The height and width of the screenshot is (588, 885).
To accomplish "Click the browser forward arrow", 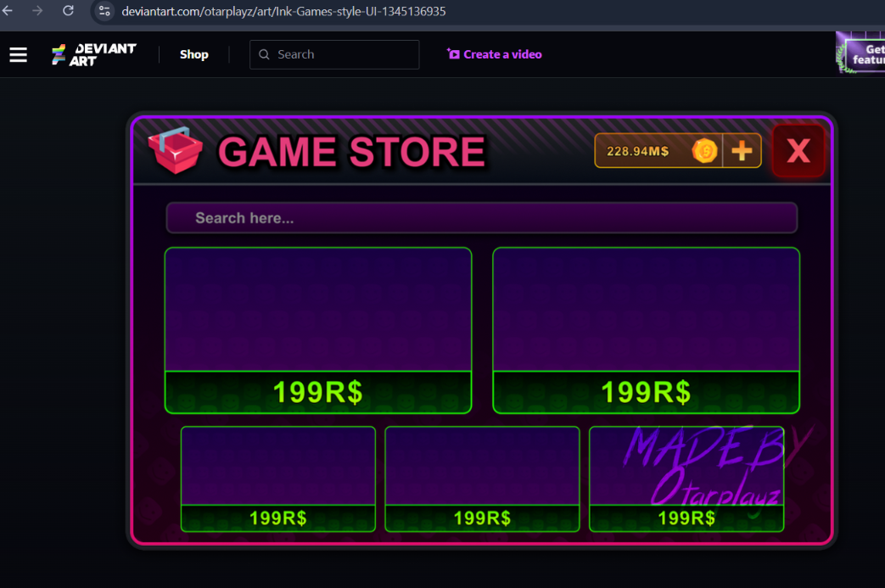I will tap(38, 11).
